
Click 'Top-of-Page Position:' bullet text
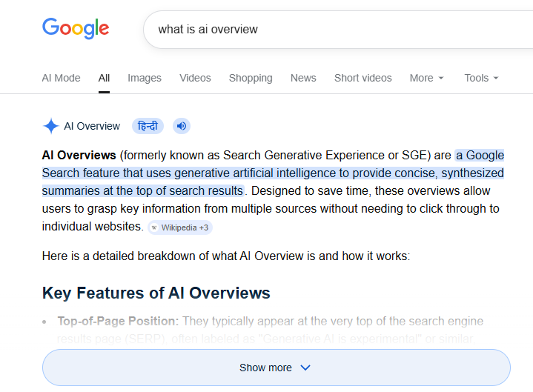pyautogui.click(x=118, y=321)
